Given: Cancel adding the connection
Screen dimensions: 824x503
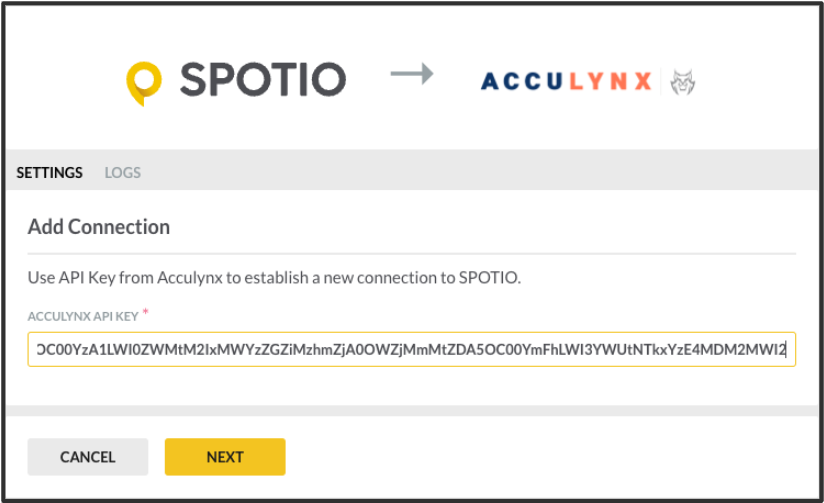Looking at the screenshot, I should coord(88,457).
